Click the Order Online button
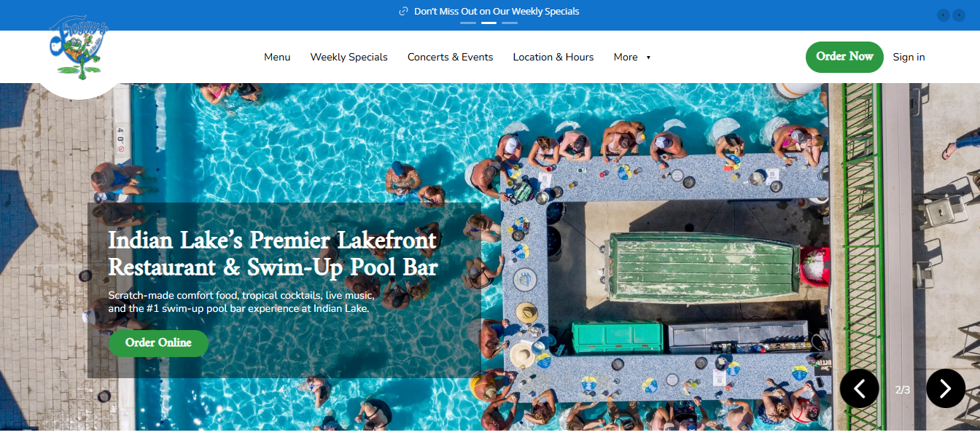Viewport: 980px width, 435px height. click(158, 343)
